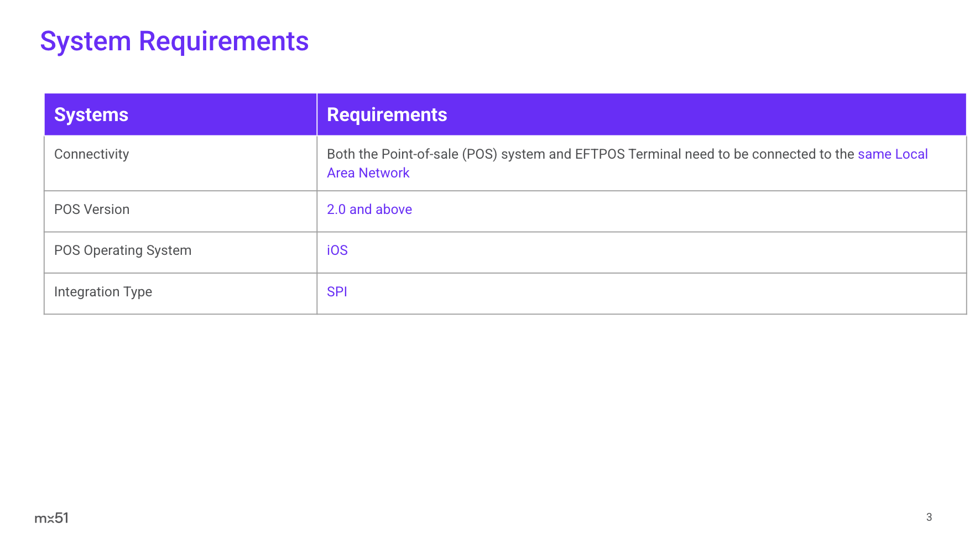
Task: Click the purple "Area Network" text
Action: [x=368, y=173]
